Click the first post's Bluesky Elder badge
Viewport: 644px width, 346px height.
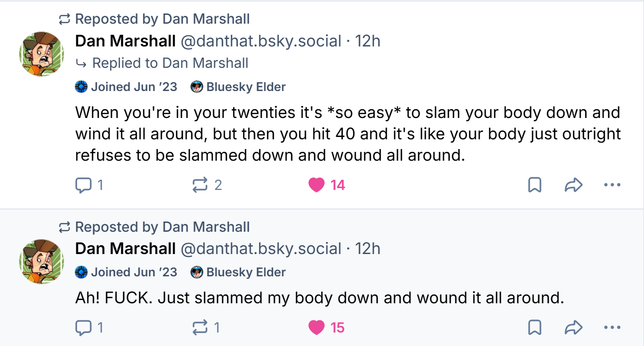click(238, 87)
